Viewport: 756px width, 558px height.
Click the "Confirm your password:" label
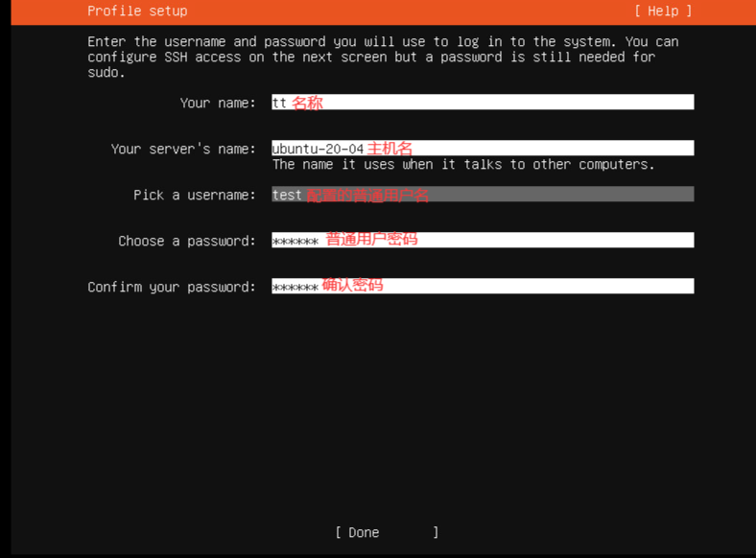coord(172,287)
